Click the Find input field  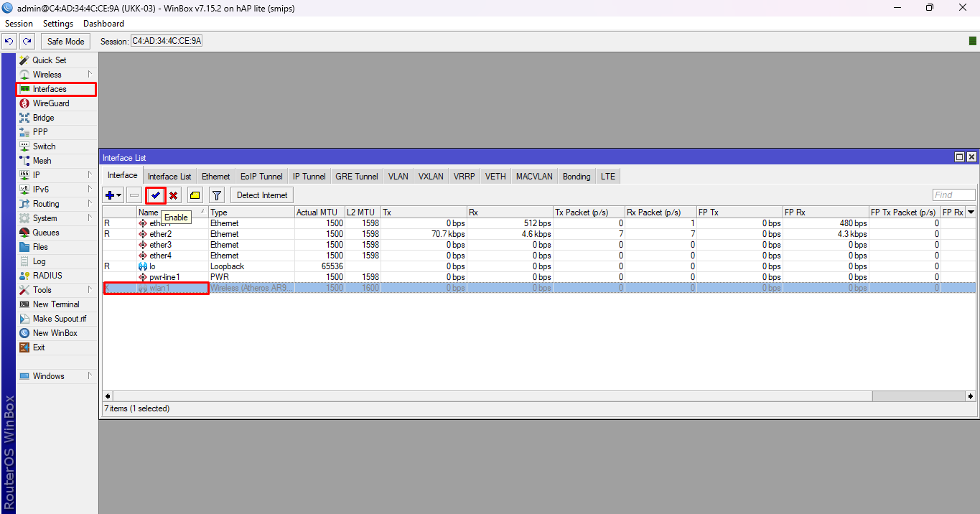click(954, 195)
